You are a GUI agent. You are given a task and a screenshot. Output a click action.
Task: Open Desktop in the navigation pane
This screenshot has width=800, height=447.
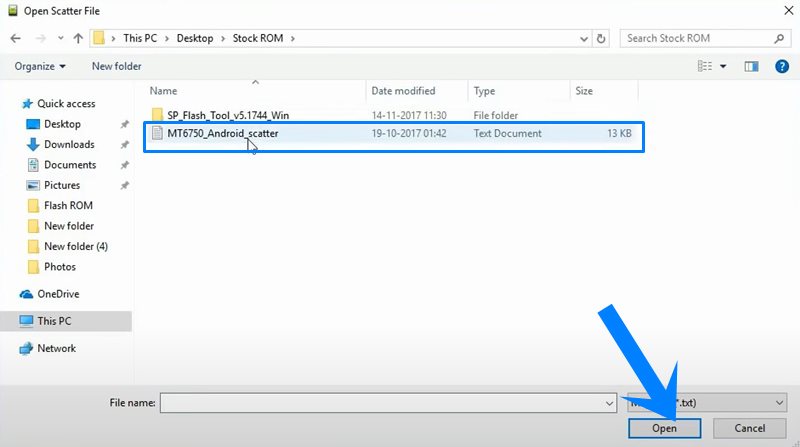click(62, 124)
